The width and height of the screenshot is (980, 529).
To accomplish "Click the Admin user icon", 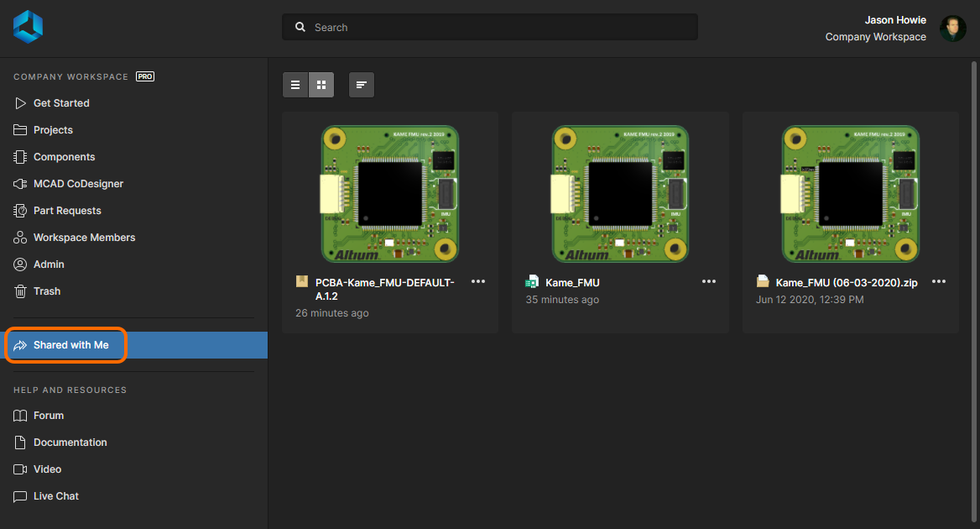I will pos(20,264).
